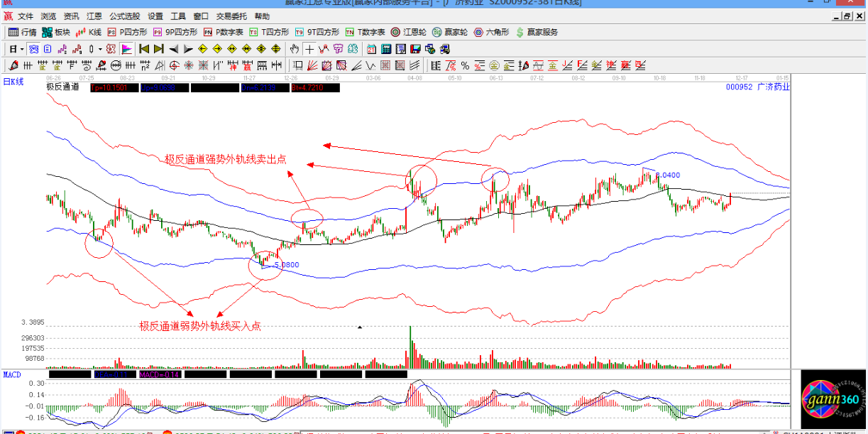
Task: Click the calendar date icon in toolbar
Action: (371, 49)
